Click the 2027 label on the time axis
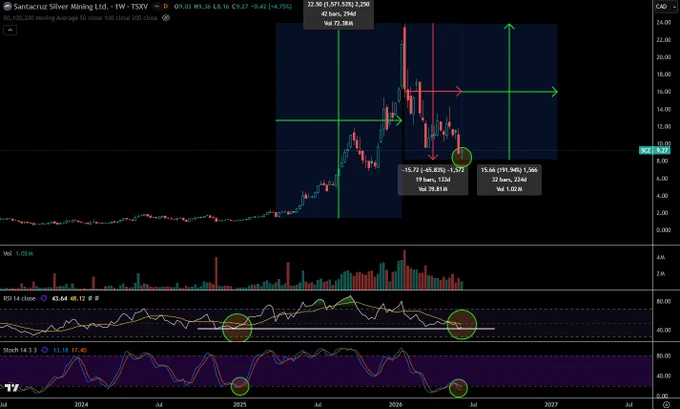 (551, 404)
